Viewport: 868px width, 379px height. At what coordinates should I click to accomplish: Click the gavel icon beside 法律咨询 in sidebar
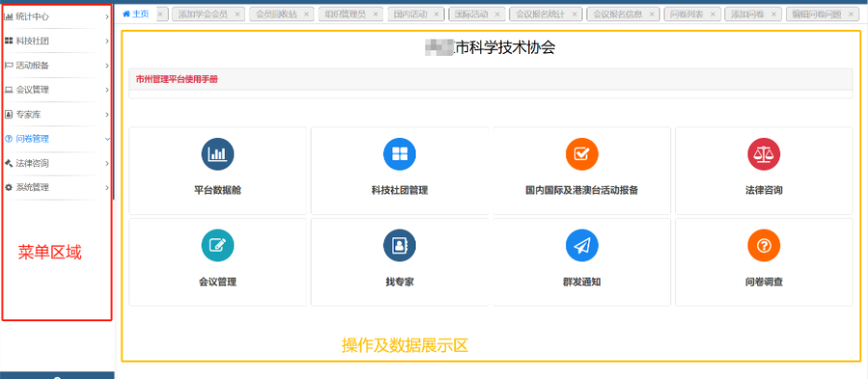pyautogui.click(x=9, y=163)
